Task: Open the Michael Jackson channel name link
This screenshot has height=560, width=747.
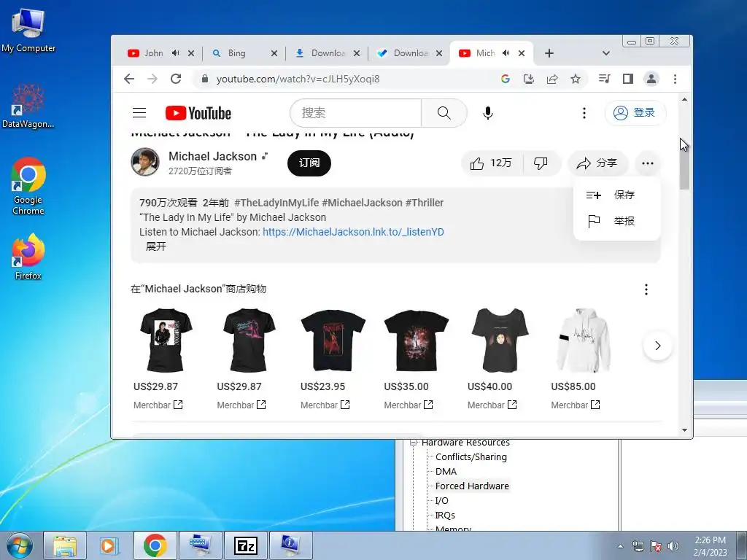Action: click(212, 156)
